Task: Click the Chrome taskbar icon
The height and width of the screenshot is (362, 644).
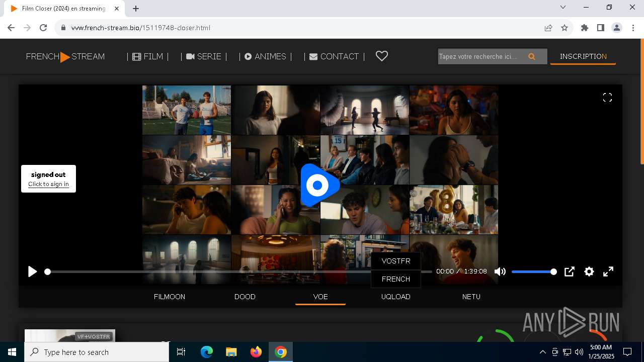Action: click(x=281, y=352)
